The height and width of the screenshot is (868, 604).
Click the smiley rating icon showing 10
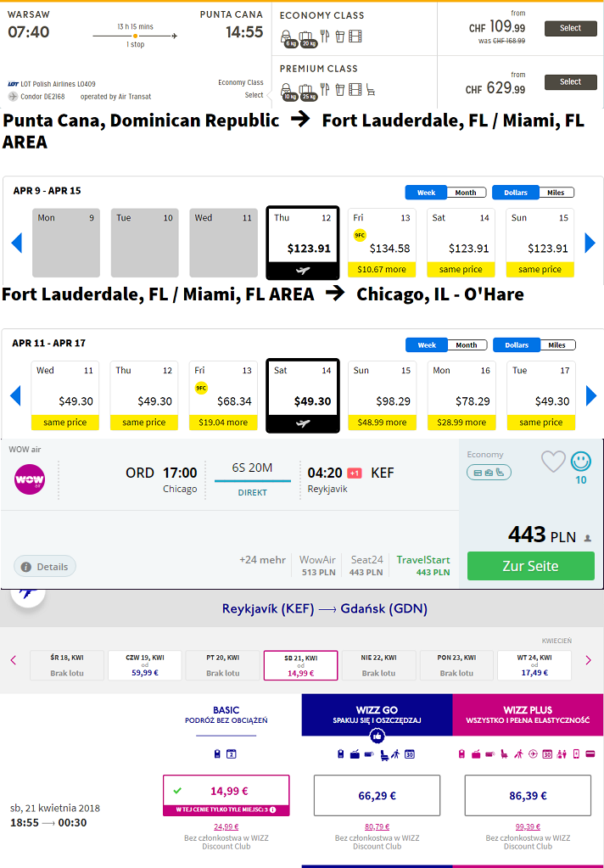coord(581,462)
